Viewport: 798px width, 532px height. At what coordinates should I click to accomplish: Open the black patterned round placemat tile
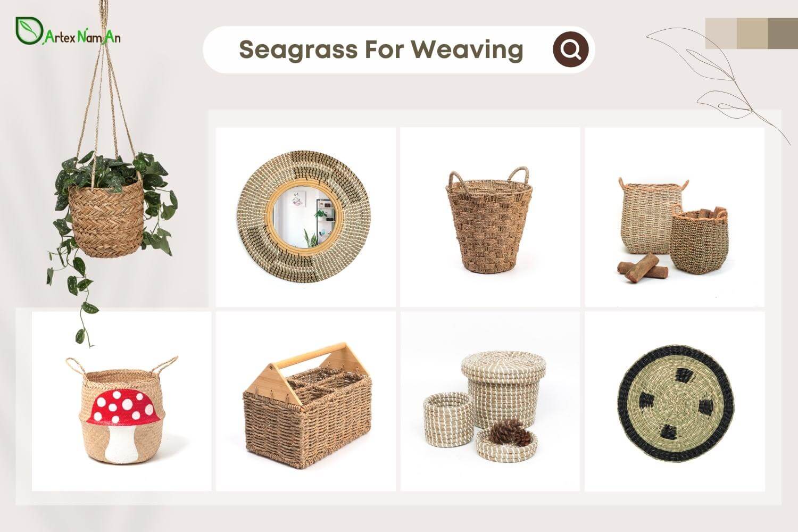tap(675, 401)
